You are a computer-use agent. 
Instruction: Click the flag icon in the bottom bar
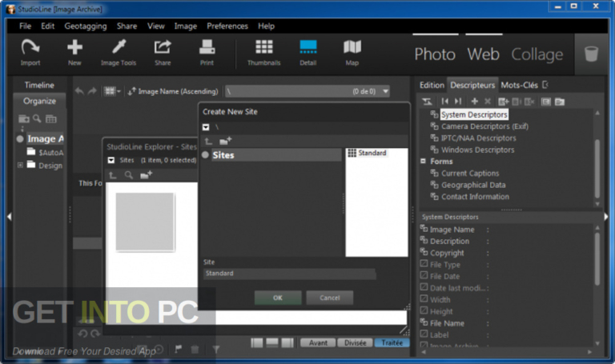(x=178, y=349)
